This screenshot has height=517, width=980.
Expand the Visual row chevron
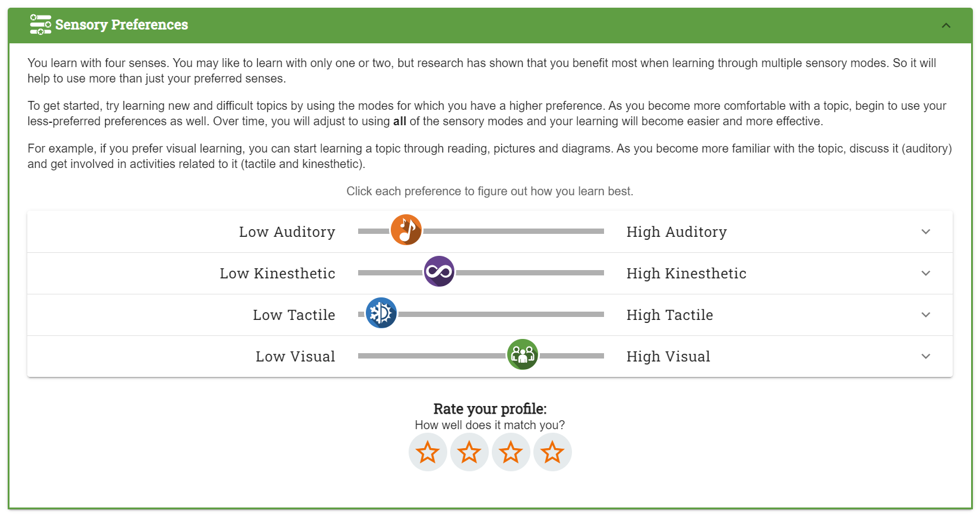click(x=926, y=356)
